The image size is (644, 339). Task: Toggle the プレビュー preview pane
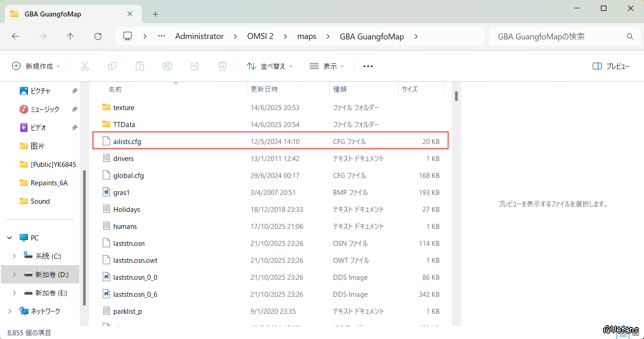click(611, 66)
